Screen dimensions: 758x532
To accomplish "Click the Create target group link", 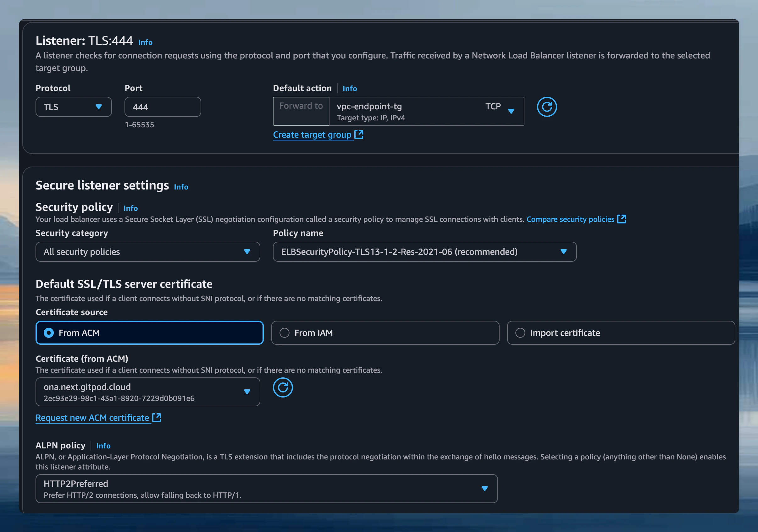I will pyautogui.click(x=312, y=134).
